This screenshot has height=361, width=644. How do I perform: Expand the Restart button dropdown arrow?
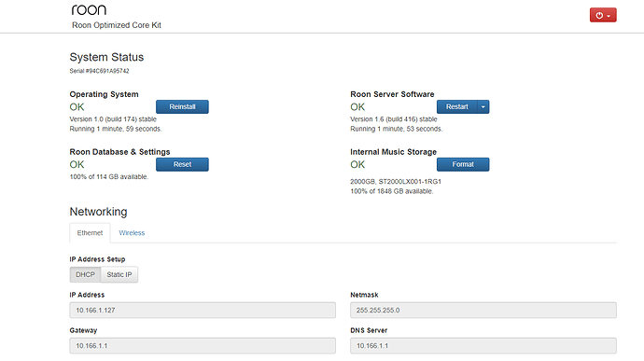[x=483, y=106]
